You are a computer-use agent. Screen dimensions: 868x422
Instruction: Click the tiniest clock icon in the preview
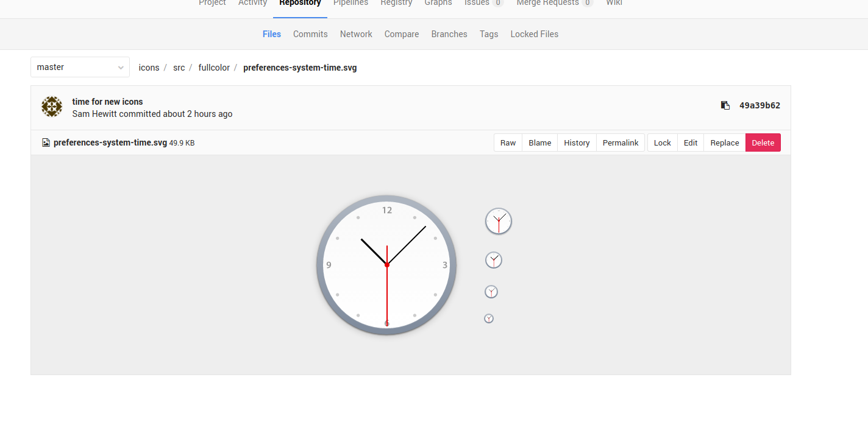point(489,318)
